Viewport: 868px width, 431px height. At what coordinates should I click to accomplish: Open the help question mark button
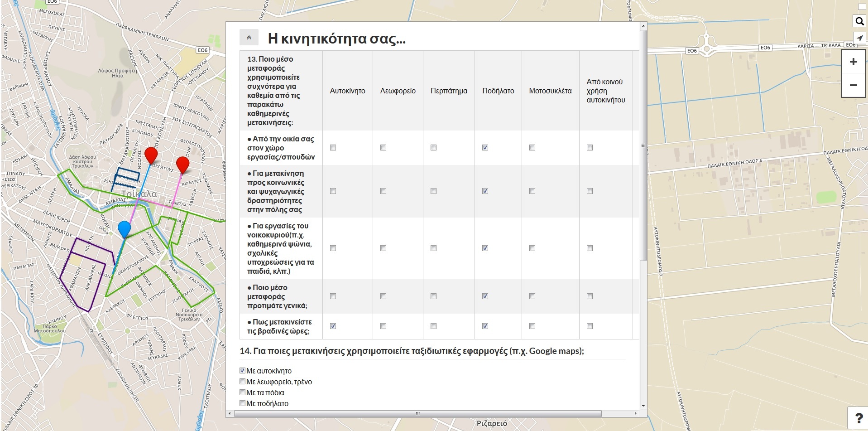tap(858, 419)
